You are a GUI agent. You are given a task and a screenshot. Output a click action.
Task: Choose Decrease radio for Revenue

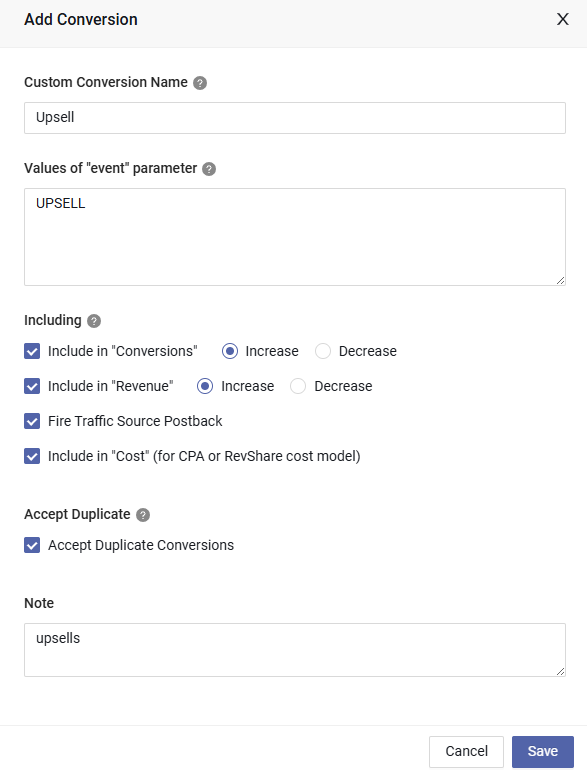pyautogui.click(x=298, y=386)
